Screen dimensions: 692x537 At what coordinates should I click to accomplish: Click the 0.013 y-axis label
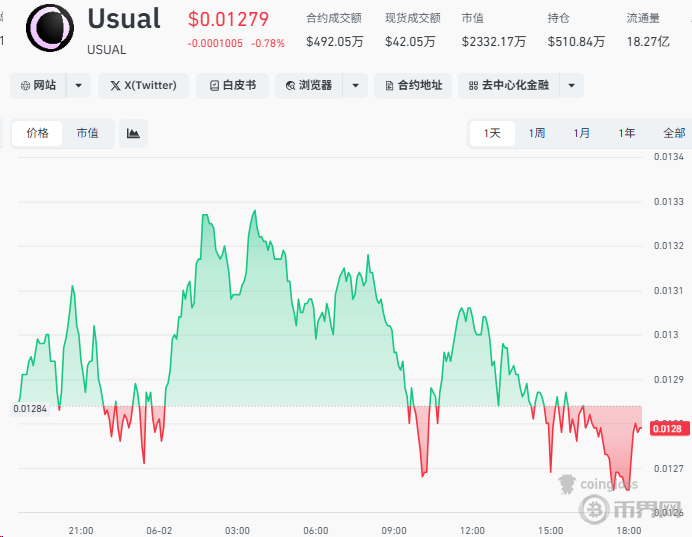(666, 334)
